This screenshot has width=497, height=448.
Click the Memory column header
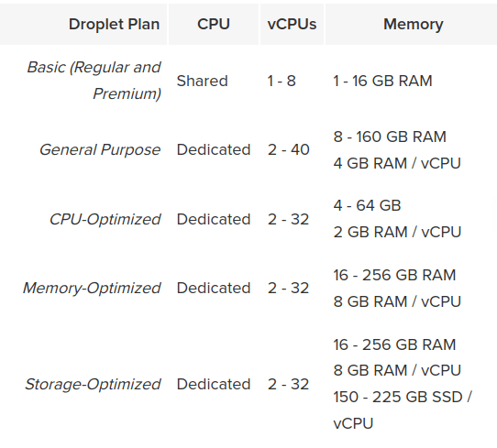[414, 25]
